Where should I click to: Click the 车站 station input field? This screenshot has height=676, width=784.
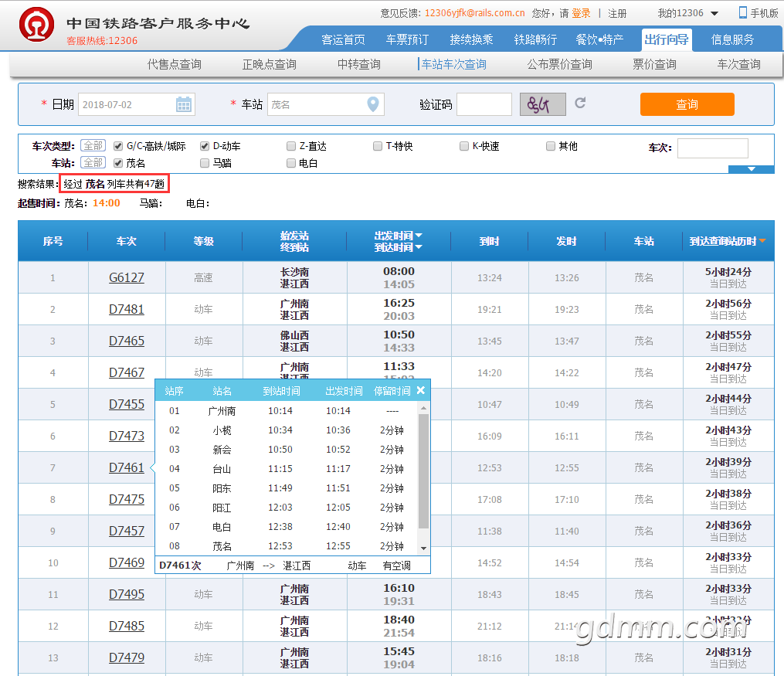pos(325,104)
